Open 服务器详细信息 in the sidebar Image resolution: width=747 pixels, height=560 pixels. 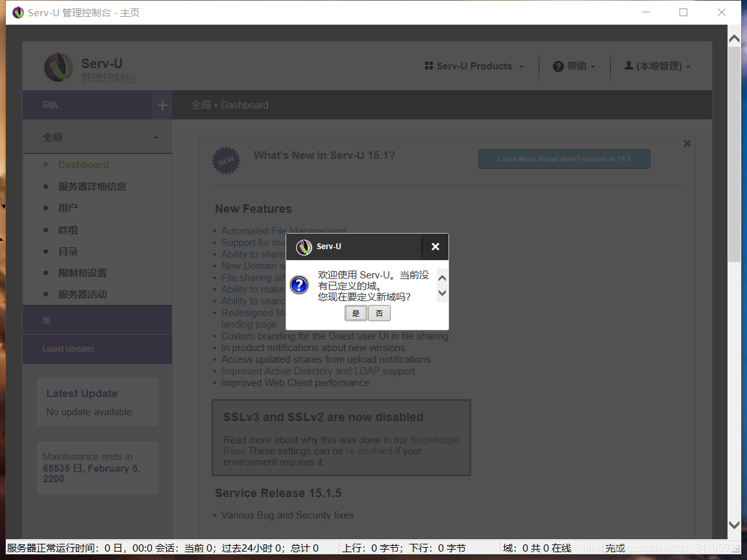click(x=92, y=187)
